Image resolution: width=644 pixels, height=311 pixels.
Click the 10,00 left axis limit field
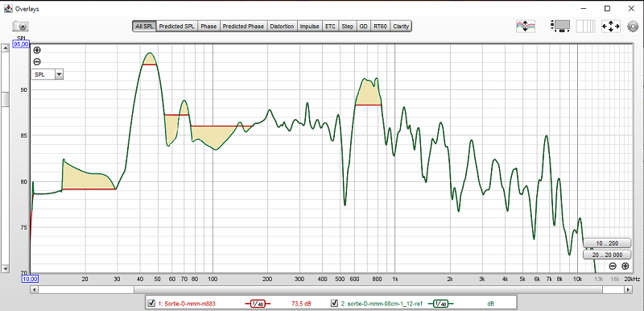click(x=30, y=279)
